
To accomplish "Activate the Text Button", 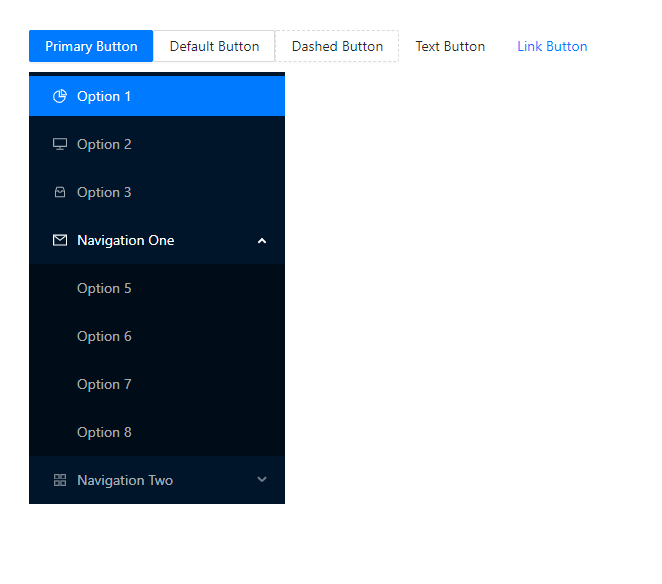I will pos(450,46).
